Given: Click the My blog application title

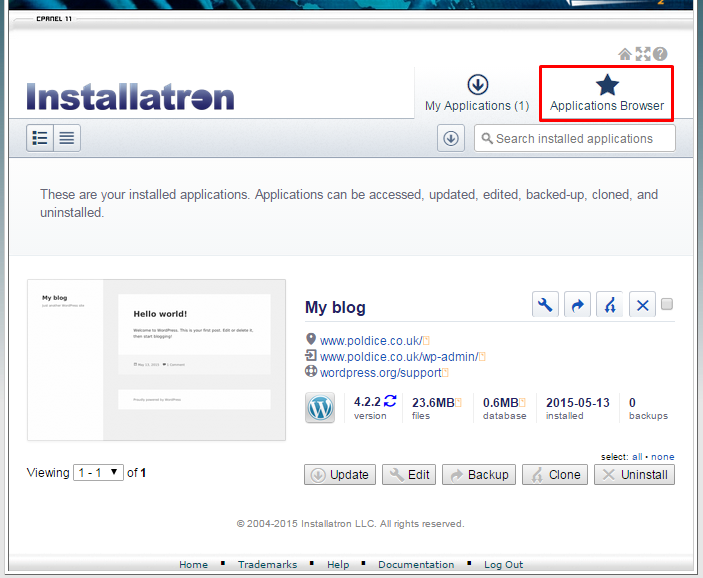Looking at the screenshot, I should (x=335, y=308).
